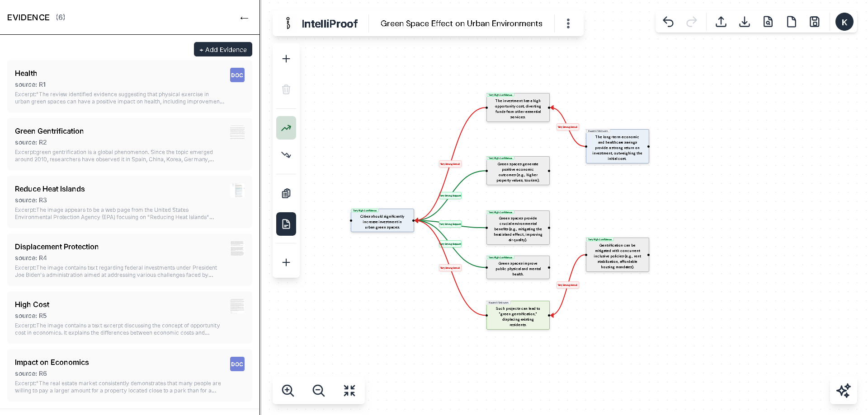The image size is (868, 415).
Task: Click the upload icon in top toolbar
Action: (x=721, y=22)
